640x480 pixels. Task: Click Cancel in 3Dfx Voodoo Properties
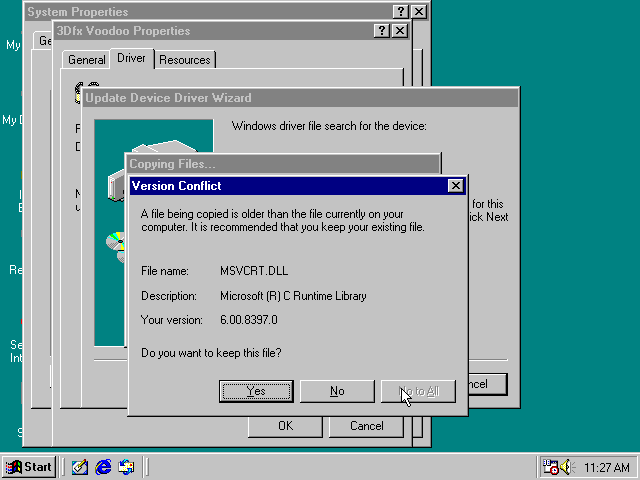[367, 426]
